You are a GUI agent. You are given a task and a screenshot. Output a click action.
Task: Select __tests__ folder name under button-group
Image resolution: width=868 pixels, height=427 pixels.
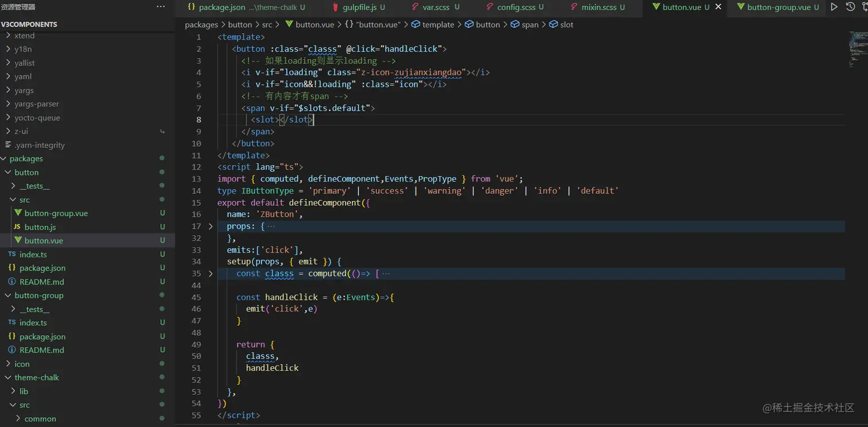coord(34,309)
